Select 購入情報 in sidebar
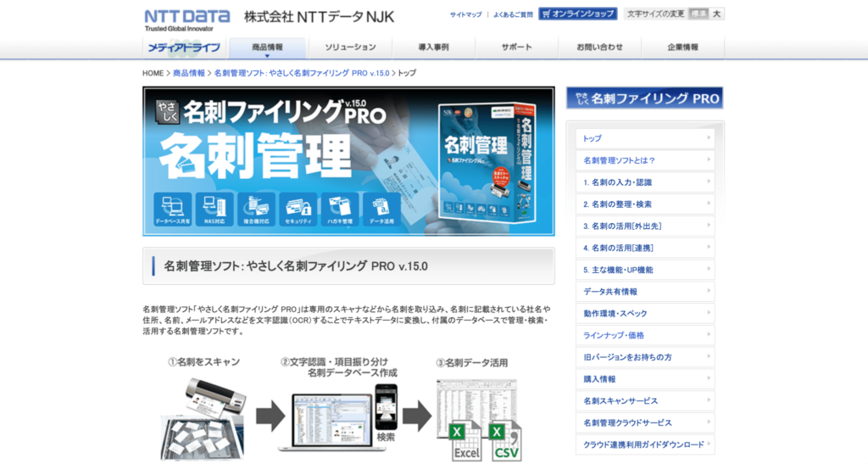This screenshot has width=868, height=464. coord(645,378)
